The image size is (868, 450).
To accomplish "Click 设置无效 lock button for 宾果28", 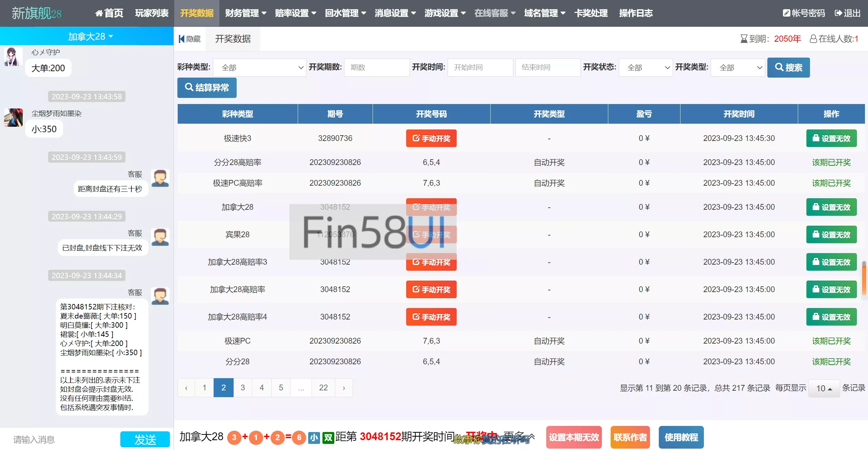I will coord(831,234).
